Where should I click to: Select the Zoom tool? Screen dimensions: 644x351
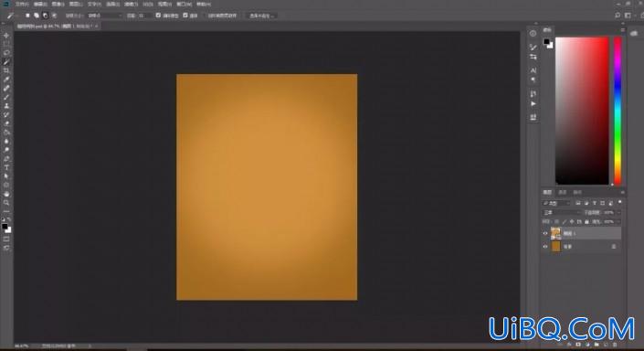(6, 202)
